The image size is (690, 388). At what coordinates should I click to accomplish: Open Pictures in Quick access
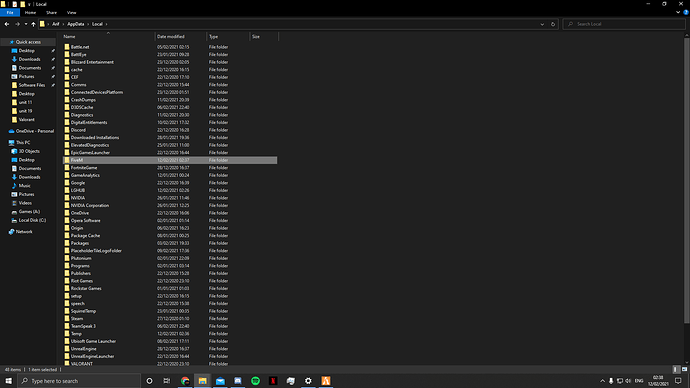point(26,77)
